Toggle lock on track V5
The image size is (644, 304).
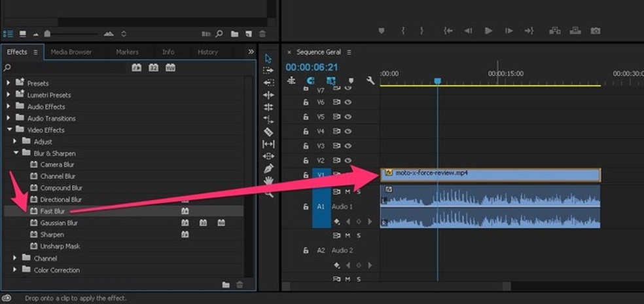click(x=306, y=117)
